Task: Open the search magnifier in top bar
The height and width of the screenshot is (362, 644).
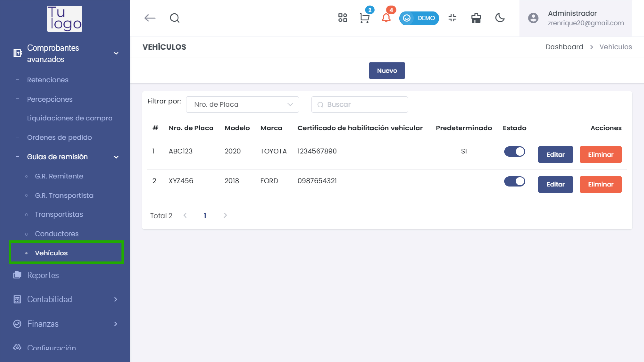Action: coord(175,18)
